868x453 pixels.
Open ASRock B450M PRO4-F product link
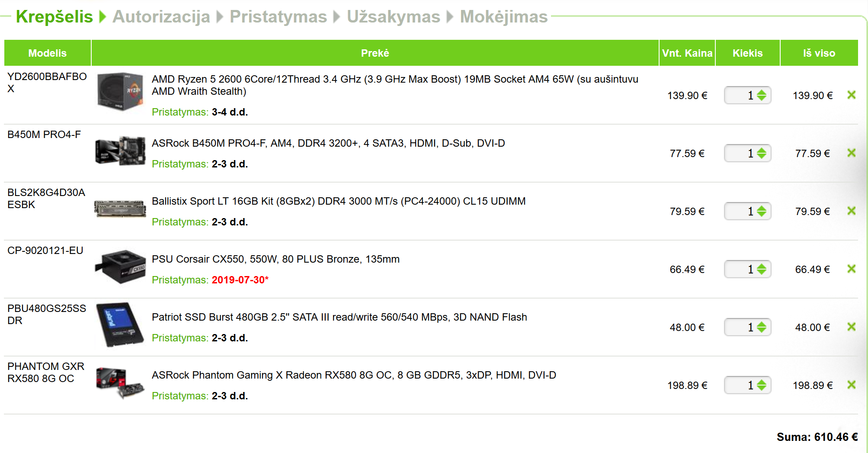tap(328, 143)
